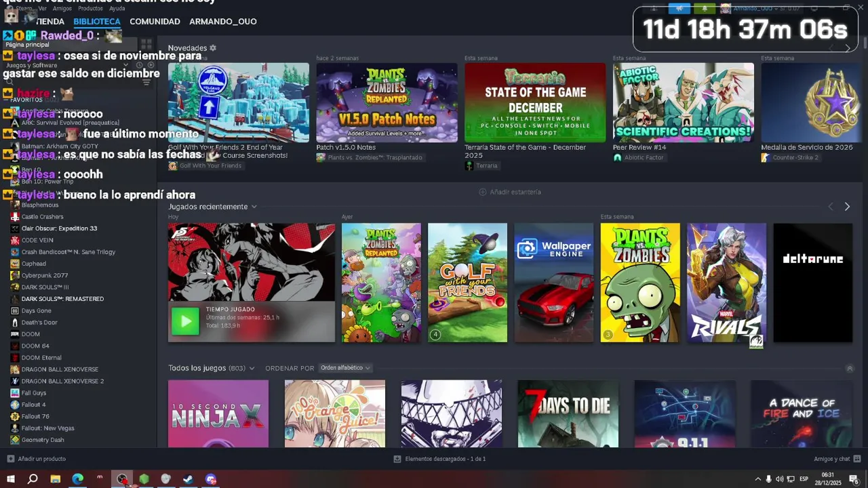Open the advanced filters icon beside search
This screenshot has height=488, width=868.
[x=145, y=82]
